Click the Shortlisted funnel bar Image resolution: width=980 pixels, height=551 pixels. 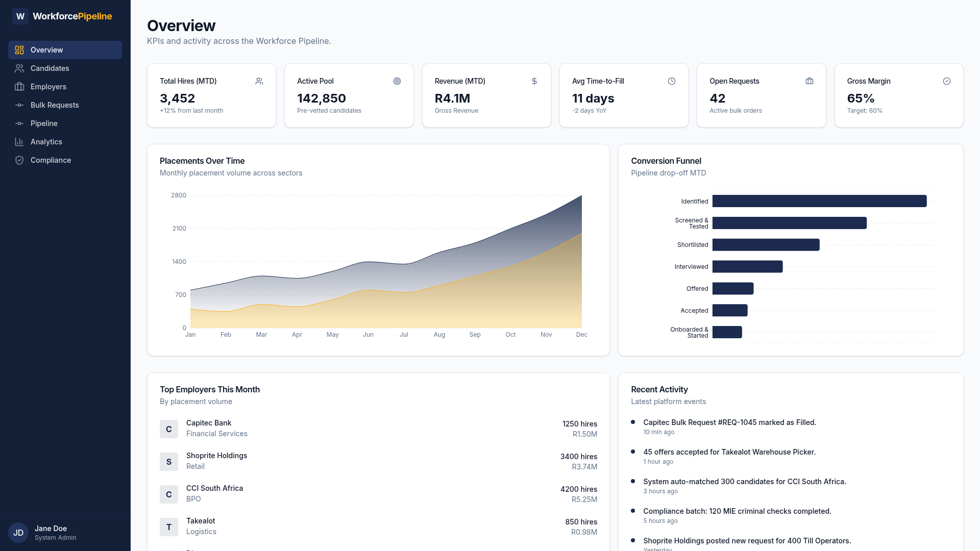tap(766, 245)
